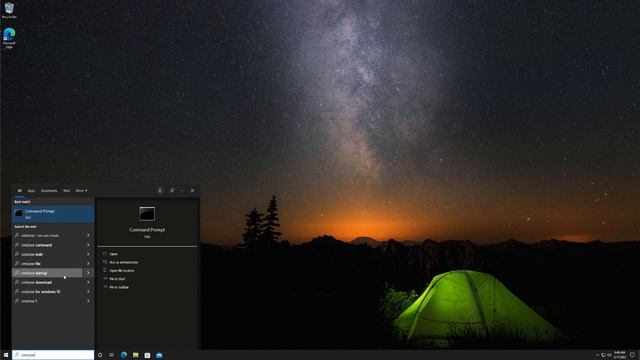Click inside the taskbar search box
Screen dimensions: 640x360
(53, 355)
